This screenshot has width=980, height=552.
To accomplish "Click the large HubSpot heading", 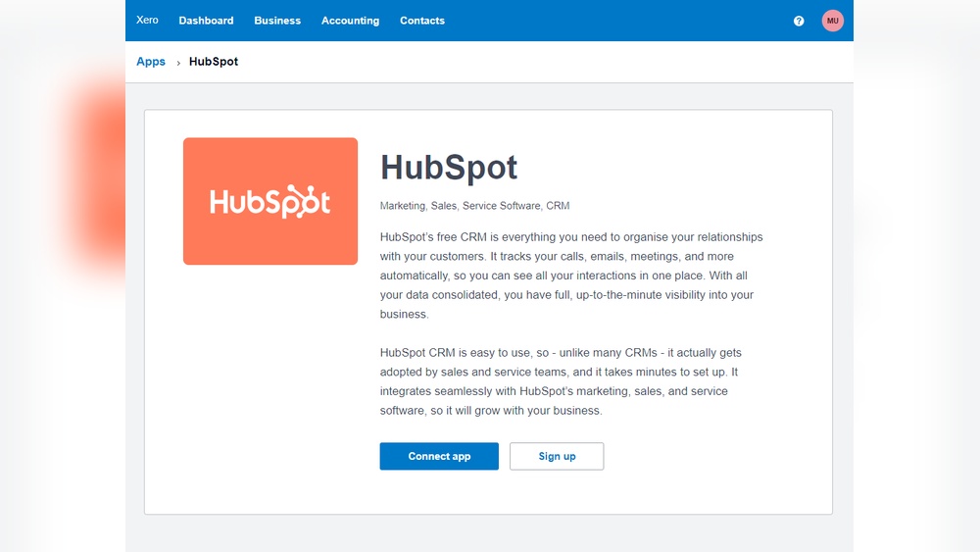I will pos(449,167).
